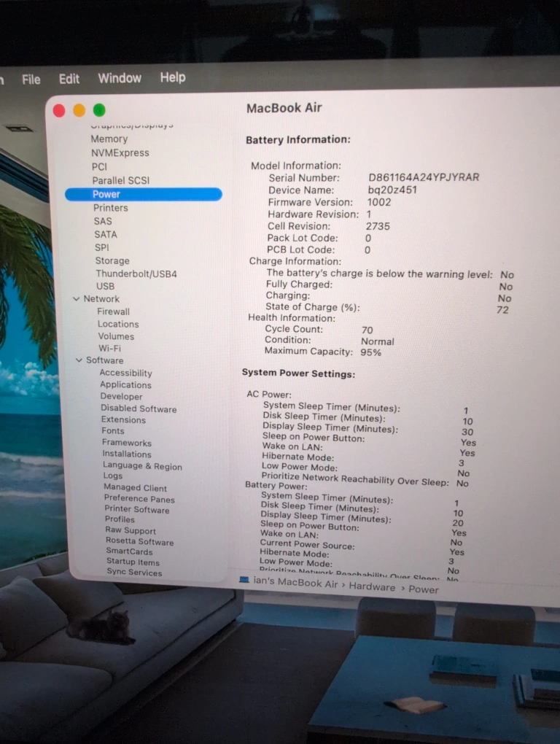Select SATA in the sidebar
The width and height of the screenshot is (560, 744).
105,234
